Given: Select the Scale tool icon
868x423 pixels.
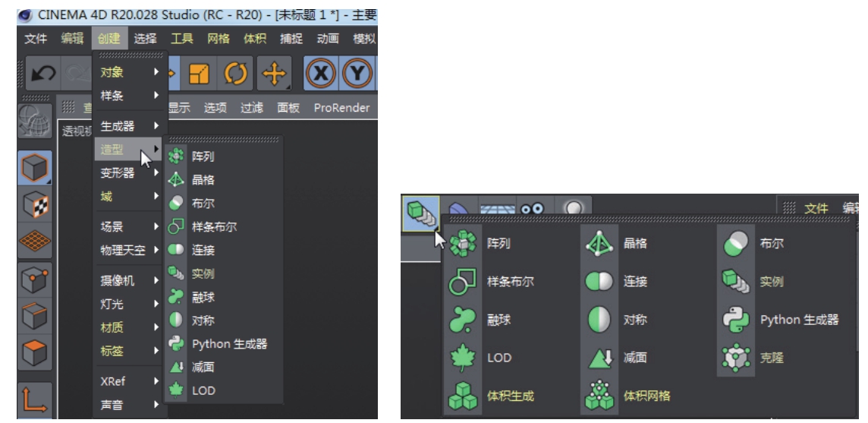Looking at the screenshot, I should point(198,73).
